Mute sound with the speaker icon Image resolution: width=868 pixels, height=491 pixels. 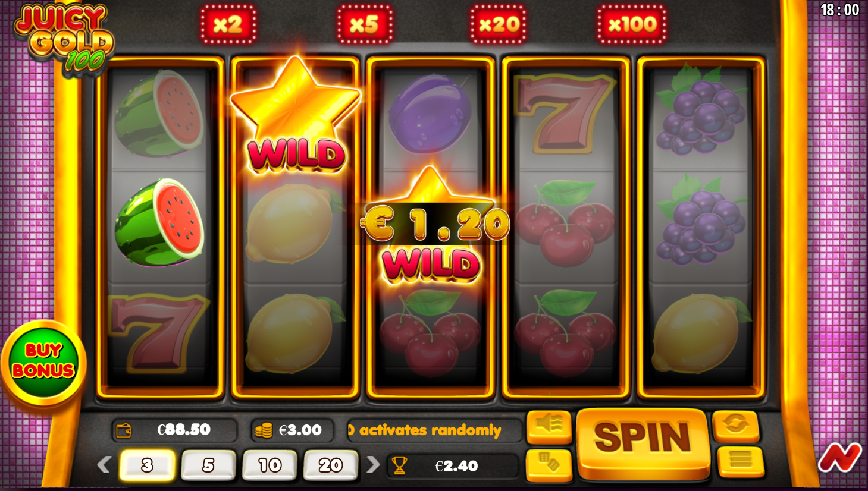pos(549,426)
